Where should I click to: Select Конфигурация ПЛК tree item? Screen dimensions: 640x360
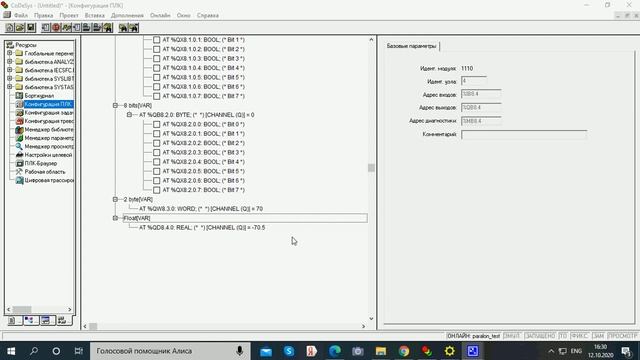click(48, 104)
